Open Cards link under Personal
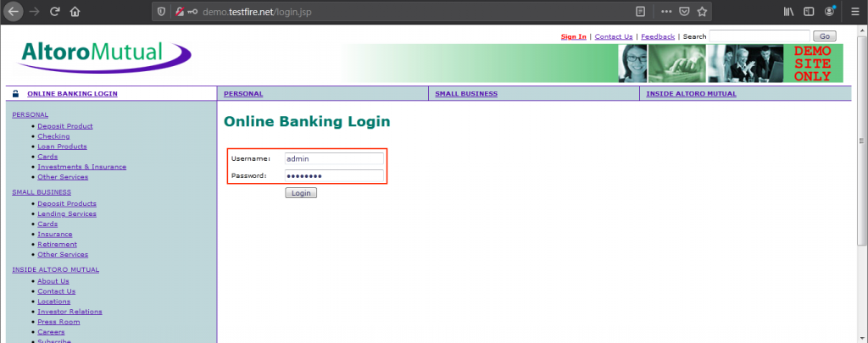868x343 pixels. point(47,157)
